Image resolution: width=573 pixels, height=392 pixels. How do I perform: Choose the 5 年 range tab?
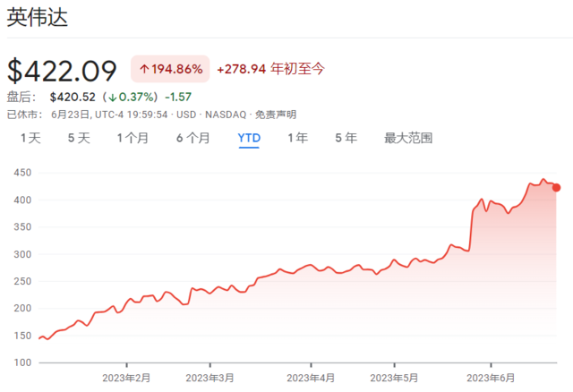(x=346, y=138)
